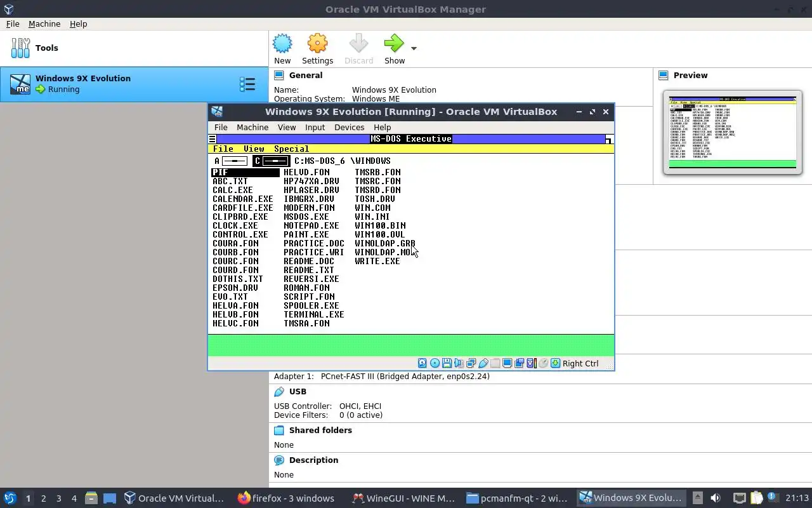812x508 pixels.
Task: Open MS-DOS Executive system menu box
Action: pos(212,139)
